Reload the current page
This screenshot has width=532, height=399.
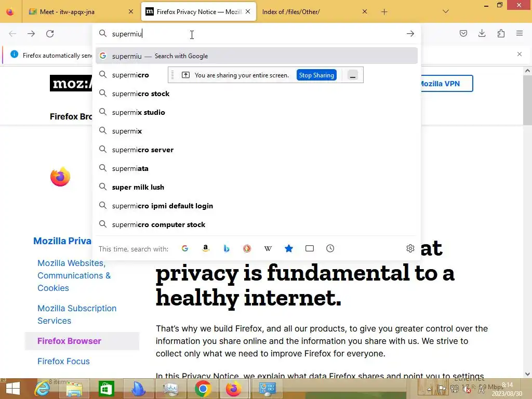50,34
